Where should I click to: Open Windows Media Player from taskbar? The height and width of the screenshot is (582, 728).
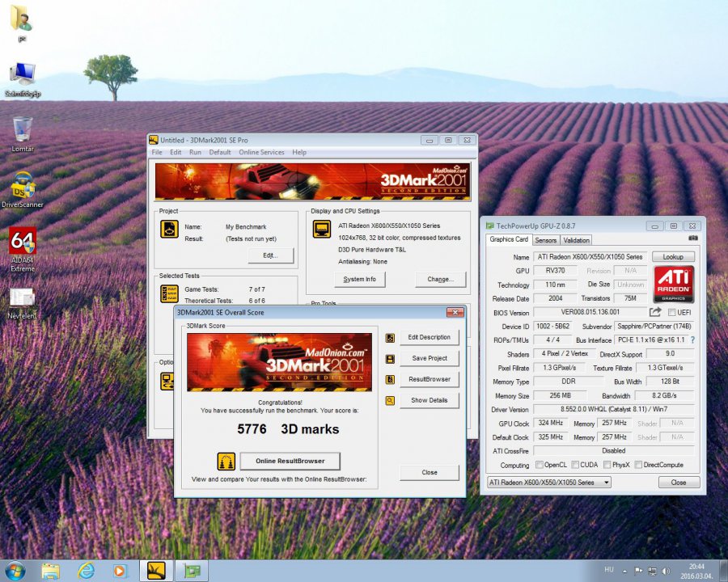[x=120, y=571]
